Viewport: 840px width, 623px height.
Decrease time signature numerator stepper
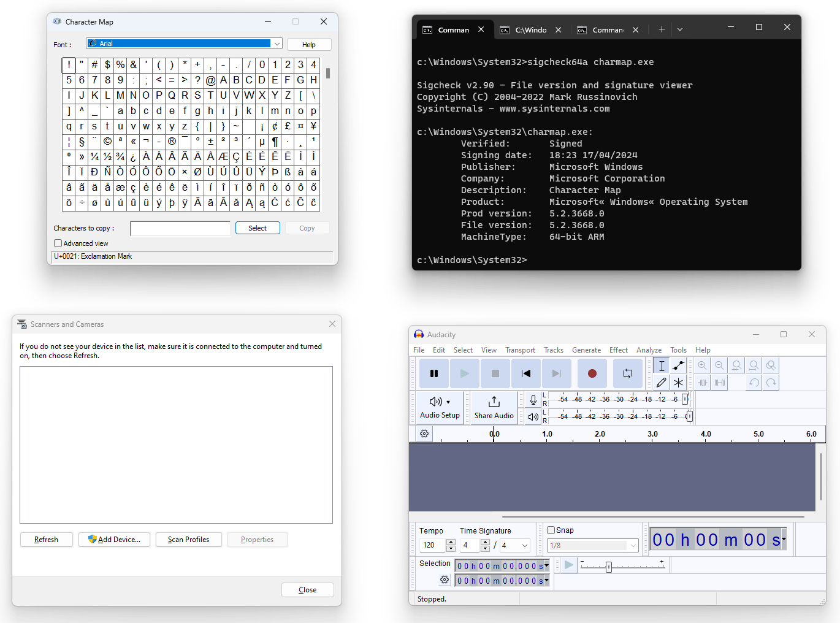pos(486,549)
